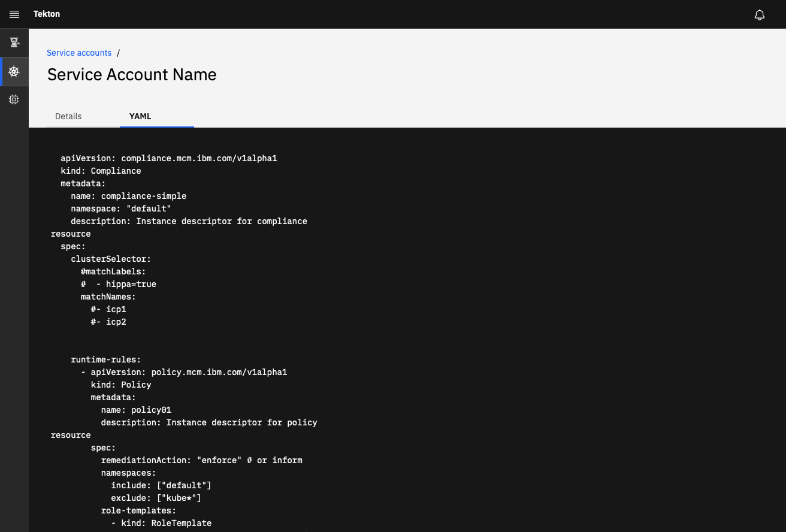The width and height of the screenshot is (786, 532).
Task: Click the '#- icp1' line
Action: pyautogui.click(x=108, y=309)
